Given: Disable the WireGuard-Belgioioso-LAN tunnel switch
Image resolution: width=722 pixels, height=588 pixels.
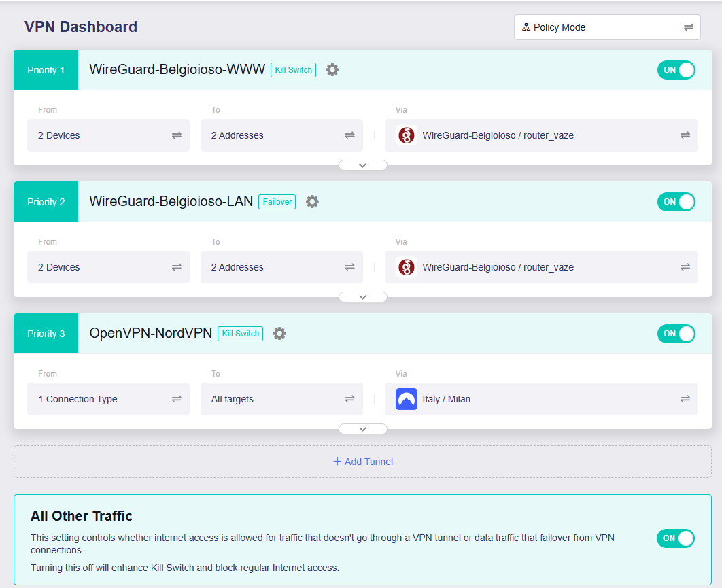Looking at the screenshot, I should pos(676,202).
